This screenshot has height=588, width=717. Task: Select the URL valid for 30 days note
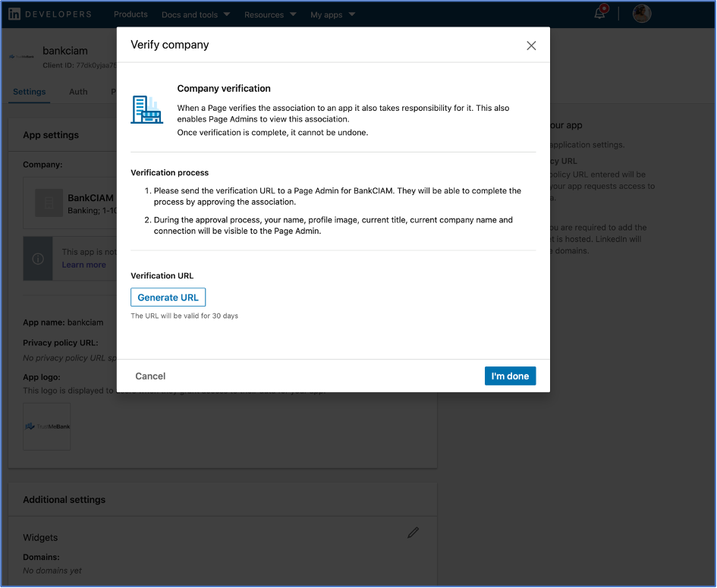(x=184, y=316)
